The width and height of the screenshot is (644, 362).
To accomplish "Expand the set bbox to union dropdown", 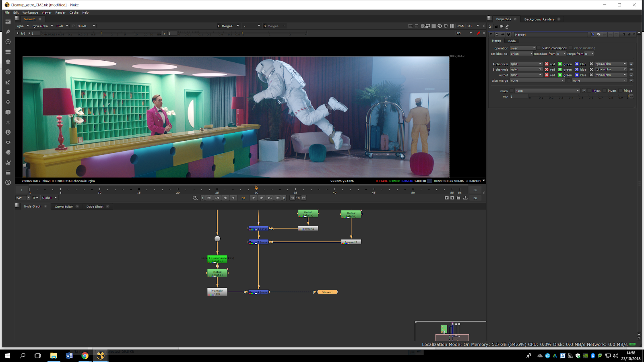I will click(x=521, y=54).
